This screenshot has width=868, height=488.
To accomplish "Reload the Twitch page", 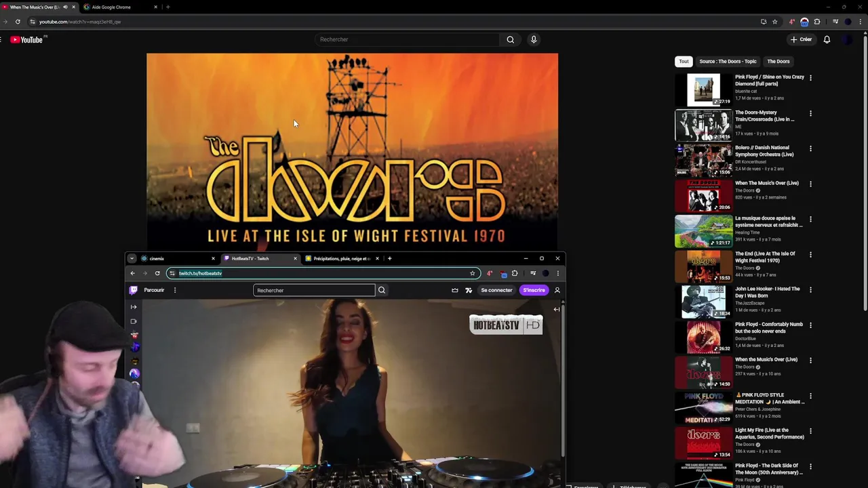I will coord(157,273).
